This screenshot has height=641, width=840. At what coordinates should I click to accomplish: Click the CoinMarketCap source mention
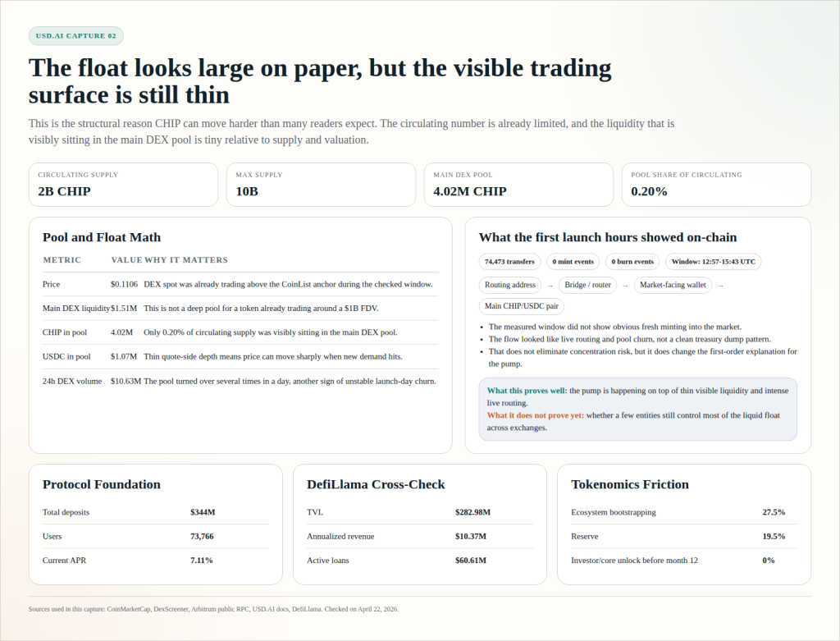(128, 610)
